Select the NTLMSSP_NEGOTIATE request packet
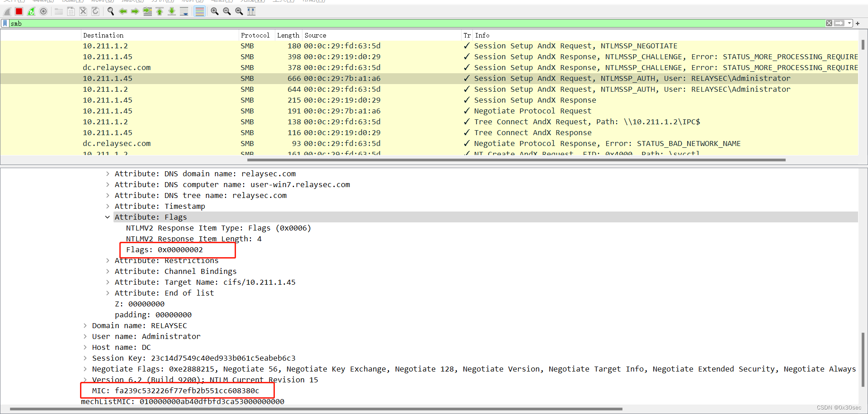 tap(429, 46)
